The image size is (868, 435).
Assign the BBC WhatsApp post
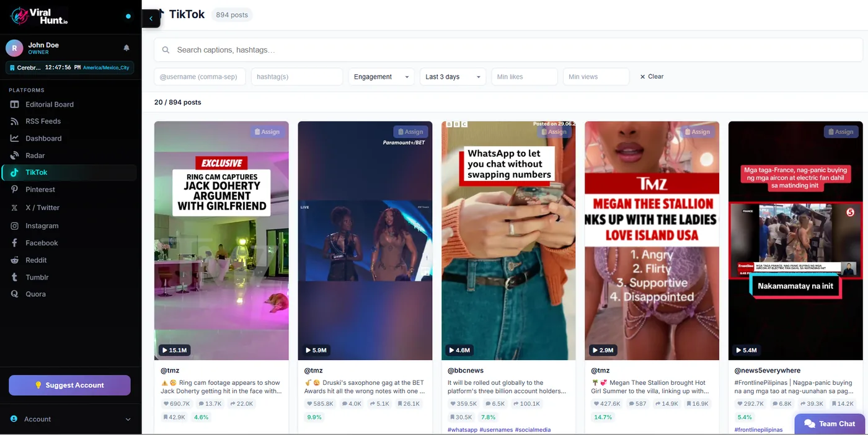coord(554,131)
